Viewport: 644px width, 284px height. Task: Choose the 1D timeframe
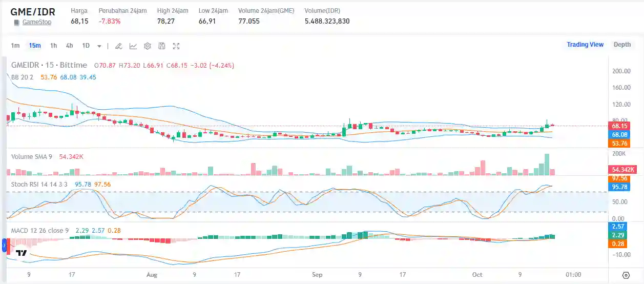(x=86, y=46)
